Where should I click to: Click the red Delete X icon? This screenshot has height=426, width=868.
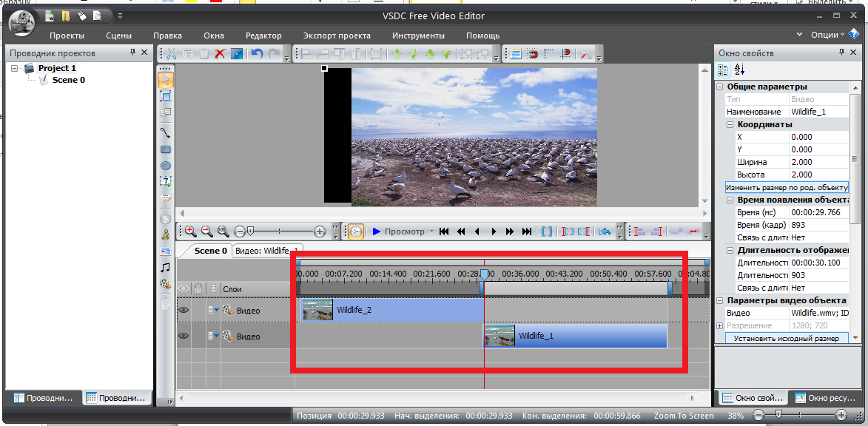220,54
